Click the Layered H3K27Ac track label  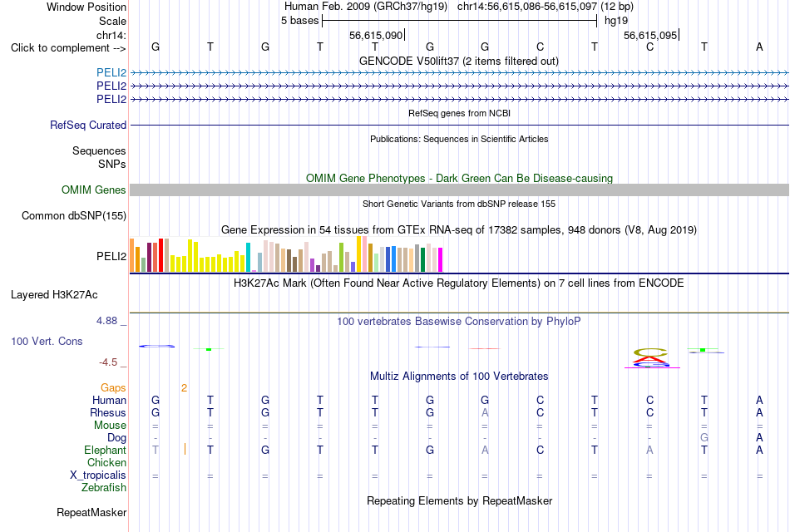point(54,295)
